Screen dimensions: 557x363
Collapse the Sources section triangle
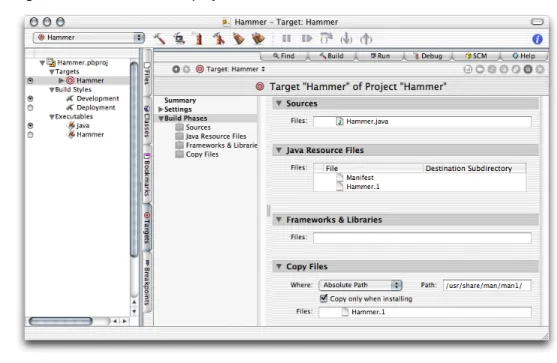[279, 103]
